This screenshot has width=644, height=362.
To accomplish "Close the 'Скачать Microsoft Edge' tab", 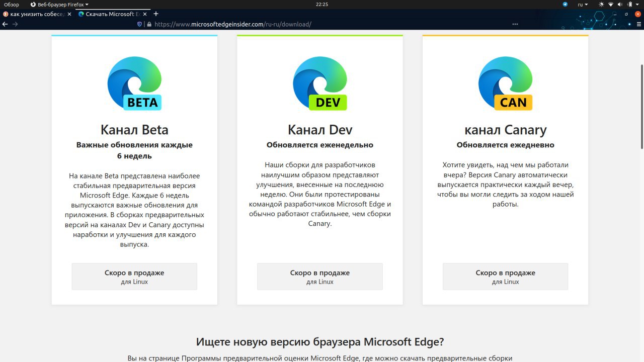I will tap(145, 14).
